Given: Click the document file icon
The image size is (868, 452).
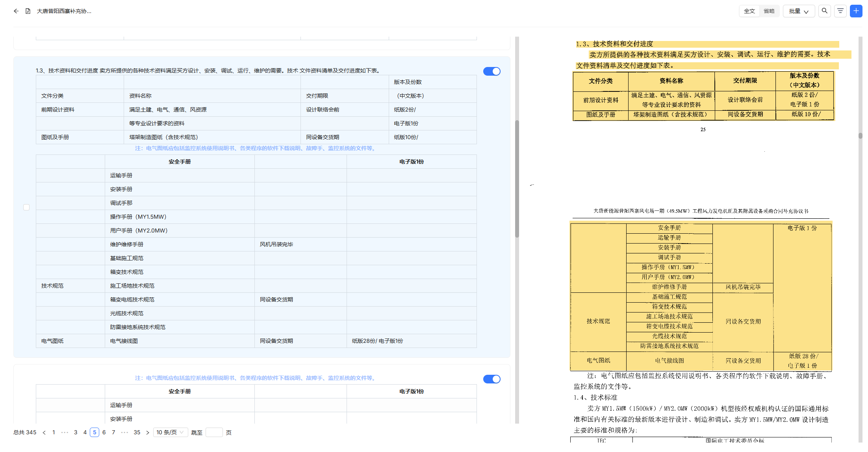Looking at the screenshot, I should pyautogui.click(x=28, y=11).
